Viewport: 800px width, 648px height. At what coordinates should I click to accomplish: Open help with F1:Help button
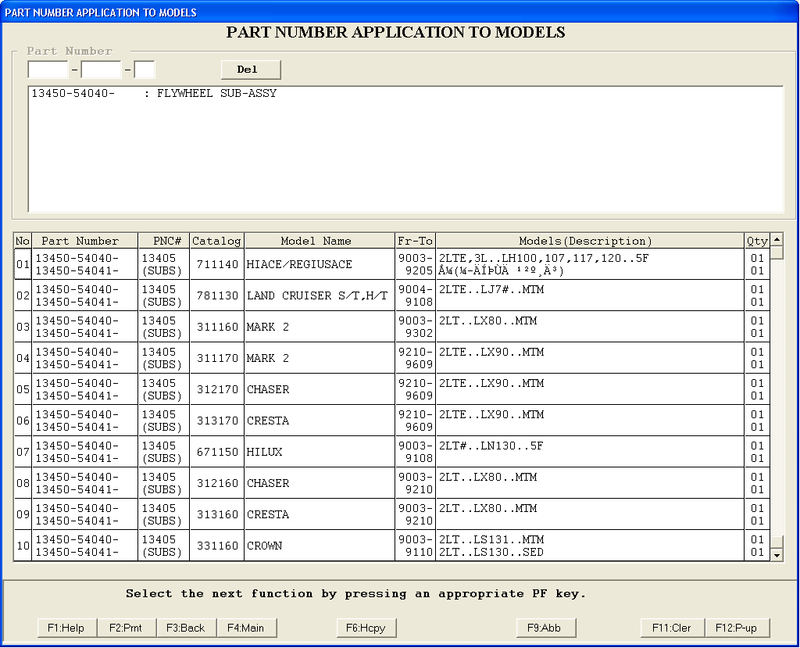67,628
